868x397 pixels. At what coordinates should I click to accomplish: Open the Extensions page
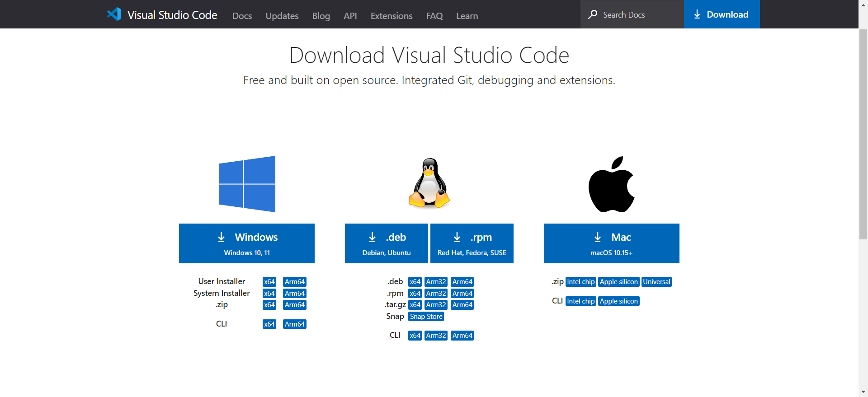tap(392, 16)
